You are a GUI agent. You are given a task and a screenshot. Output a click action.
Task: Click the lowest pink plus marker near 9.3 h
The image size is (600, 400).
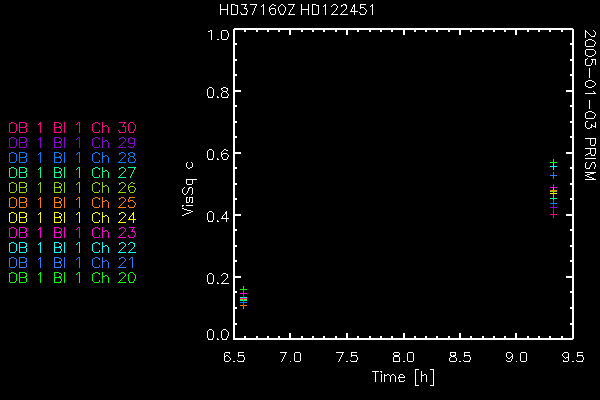(553, 215)
